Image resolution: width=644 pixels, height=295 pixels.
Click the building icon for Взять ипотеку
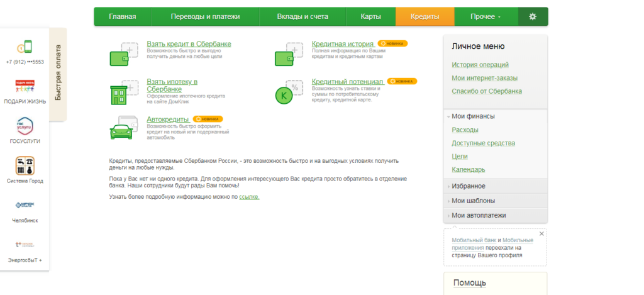(124, 92)
